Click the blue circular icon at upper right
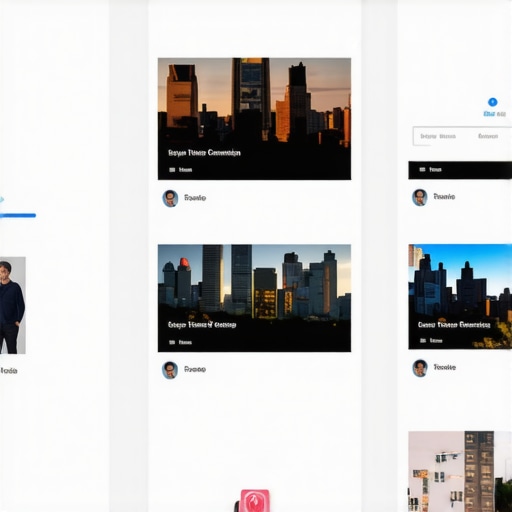Viewport: 512px width, 512px height. click(x=493, y=102)
